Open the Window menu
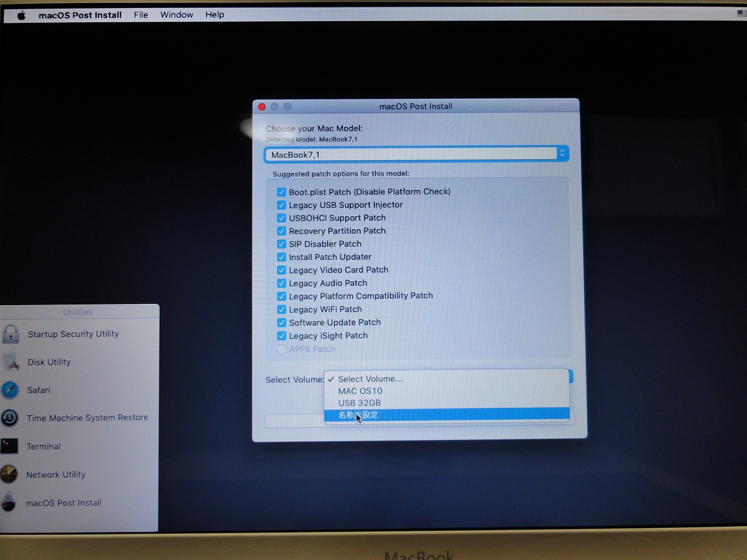Image resolution: width=747 pixels, height=560 pixels. (x=177, y=15)
